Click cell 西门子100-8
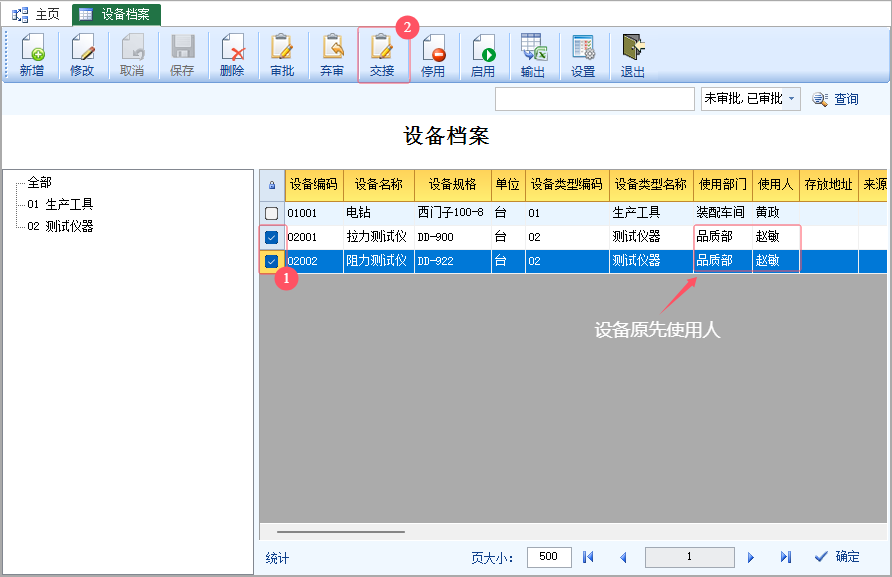This screenshot has width=892, height=577. tap(451, 213)
